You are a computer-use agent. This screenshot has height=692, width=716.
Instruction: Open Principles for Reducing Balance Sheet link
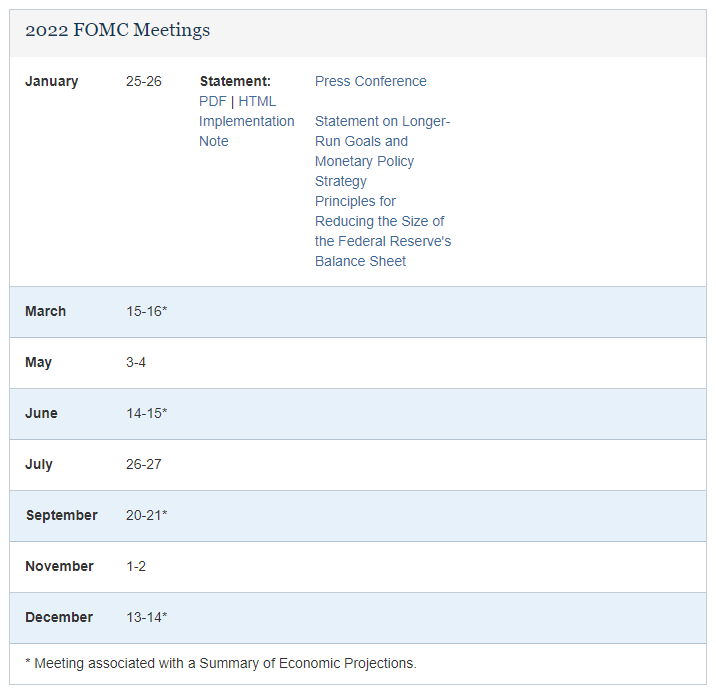click(382, 231)
